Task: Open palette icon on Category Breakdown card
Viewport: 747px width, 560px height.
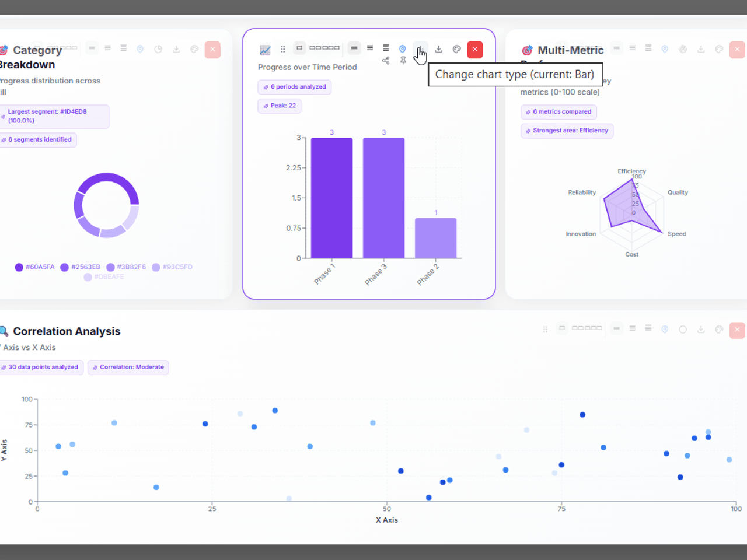Action: pos(194,49)
